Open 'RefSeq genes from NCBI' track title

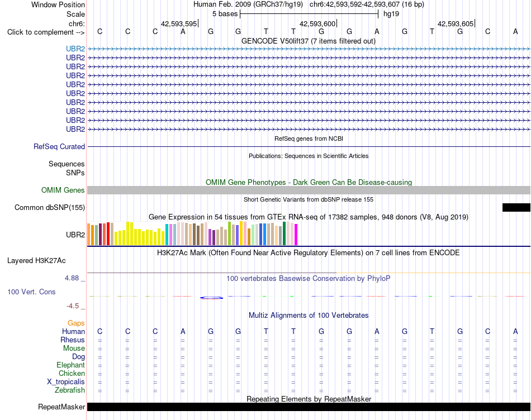(309, 139)
